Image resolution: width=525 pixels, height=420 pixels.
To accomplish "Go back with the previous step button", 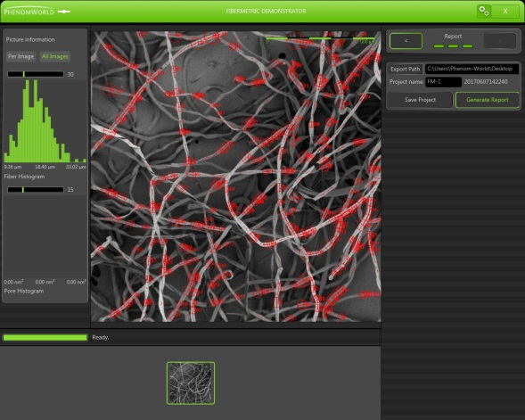I will [406, 41].
